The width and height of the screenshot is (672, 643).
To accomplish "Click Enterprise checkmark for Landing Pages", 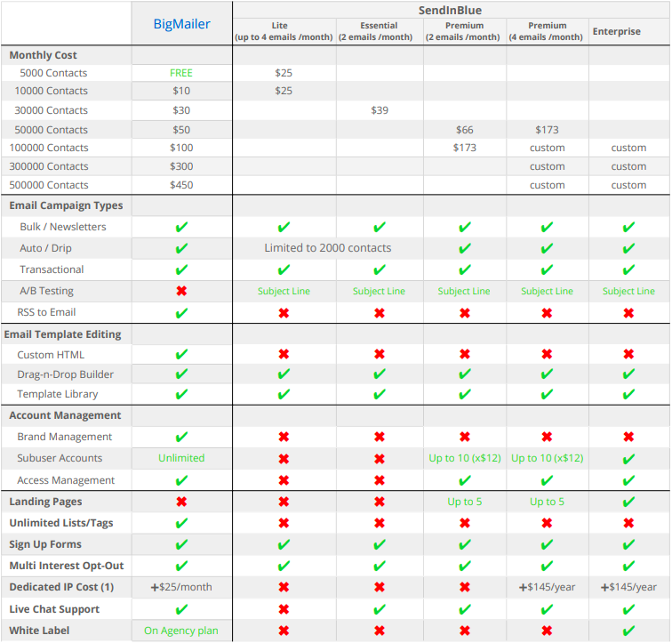I will (628, 502).
